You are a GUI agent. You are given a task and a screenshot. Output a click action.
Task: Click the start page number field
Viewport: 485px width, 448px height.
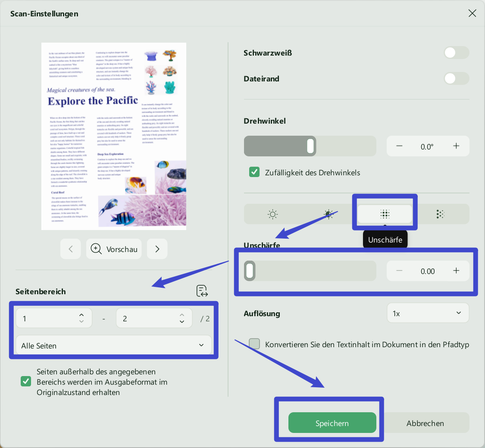click(54, 318)
